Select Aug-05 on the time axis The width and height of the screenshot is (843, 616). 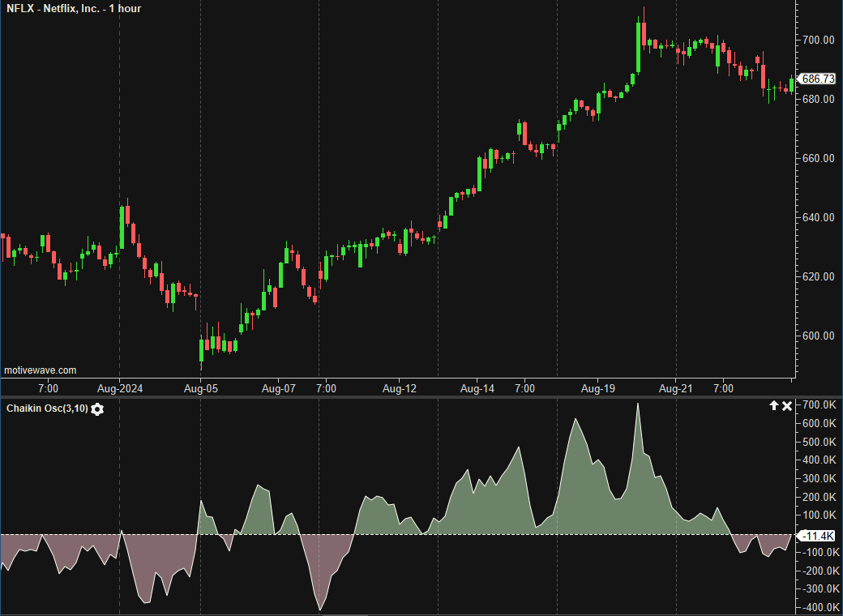(x=201, y=389)
